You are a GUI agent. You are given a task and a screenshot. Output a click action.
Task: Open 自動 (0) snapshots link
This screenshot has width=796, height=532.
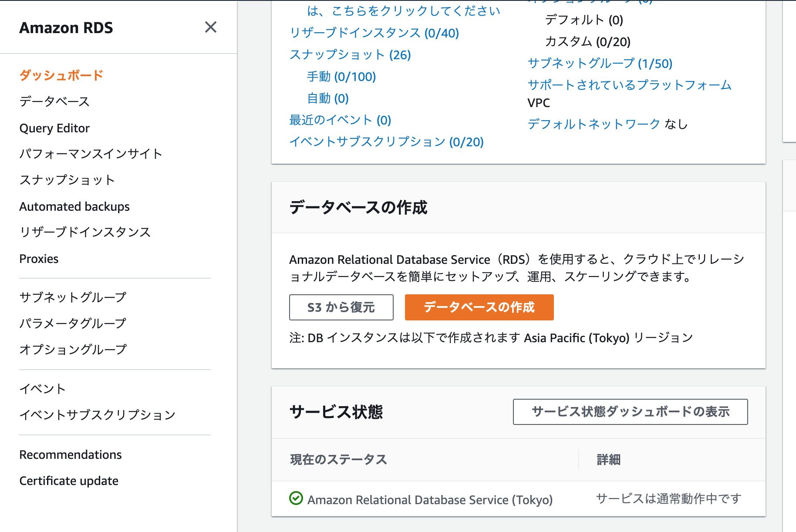tap(328, 98)
